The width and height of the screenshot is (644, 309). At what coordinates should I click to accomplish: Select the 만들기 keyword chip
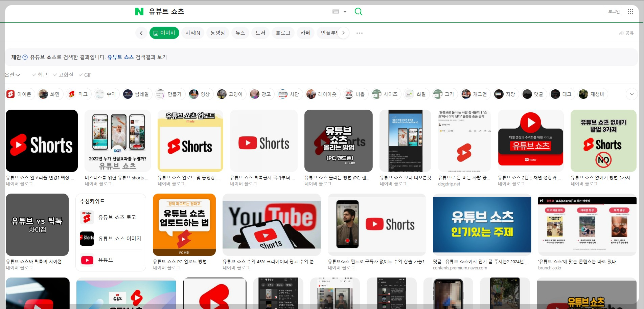[x=170, y=94]
